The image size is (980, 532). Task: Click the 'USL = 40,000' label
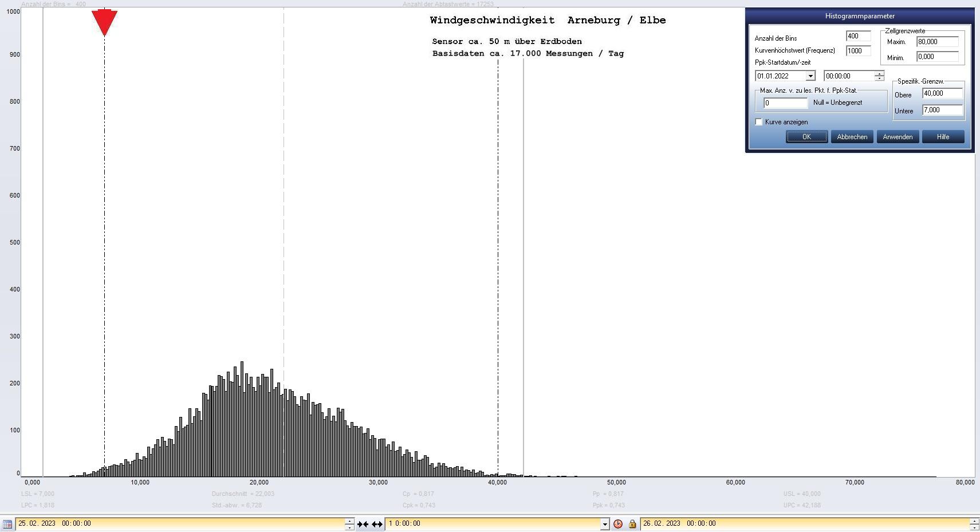(x=802, y=494)
